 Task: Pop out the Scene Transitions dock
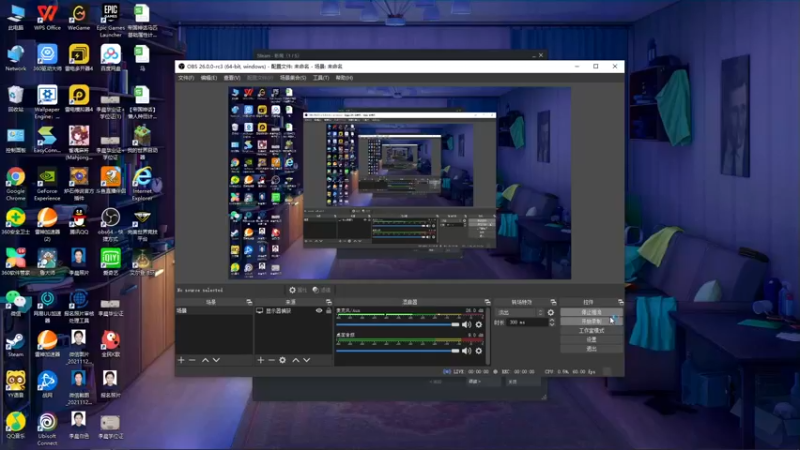click(553, 302)
